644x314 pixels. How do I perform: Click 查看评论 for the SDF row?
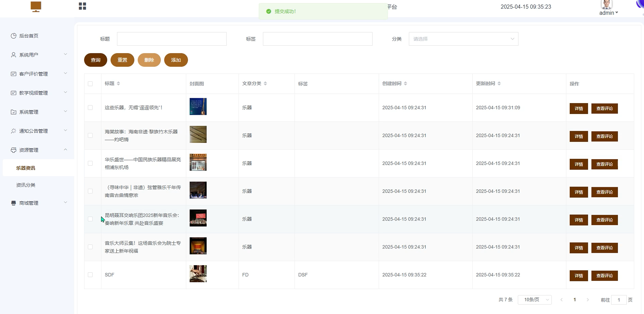(x=604, y=276)
